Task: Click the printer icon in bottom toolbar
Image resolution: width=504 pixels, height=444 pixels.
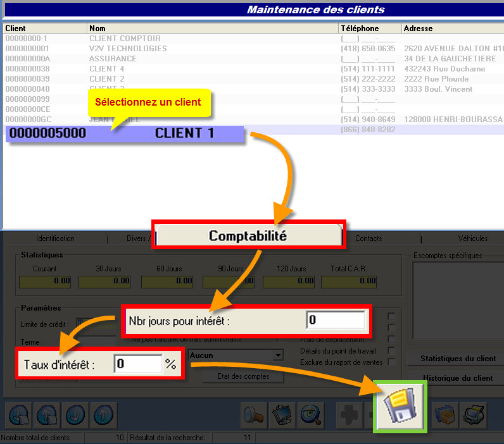Action: point(474,415)
